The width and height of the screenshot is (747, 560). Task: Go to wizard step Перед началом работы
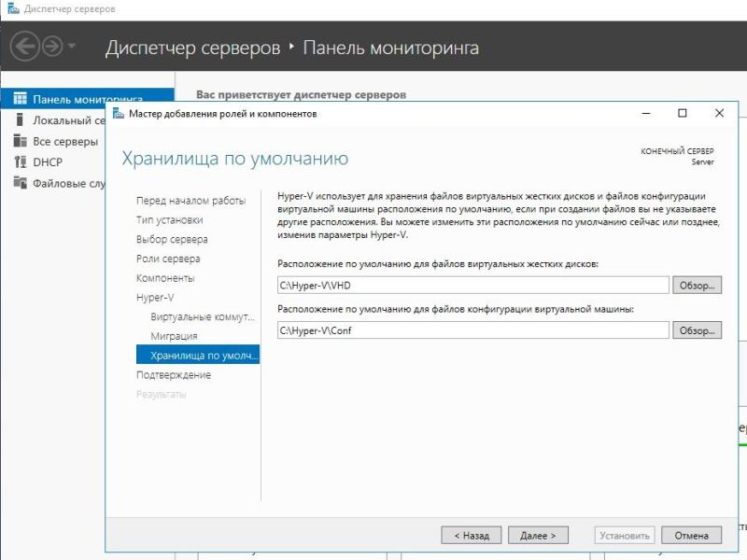click(191, 201)
